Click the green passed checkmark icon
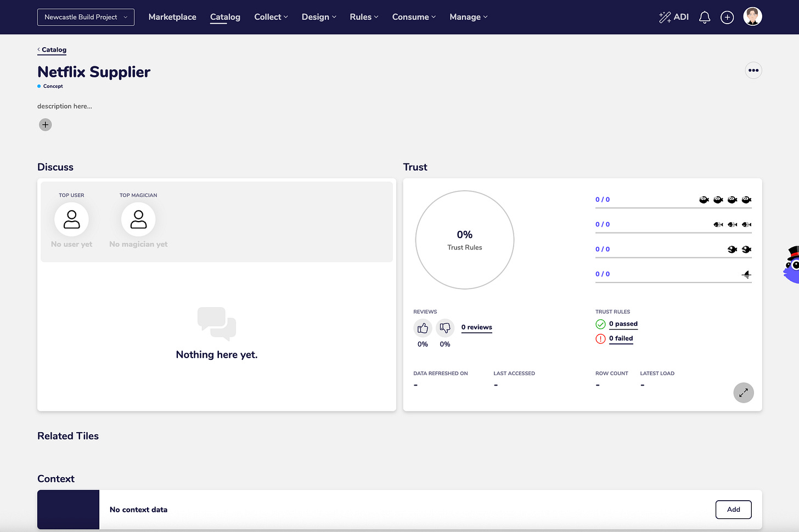Screen dimensions: 799x532 tap(601, 324)
